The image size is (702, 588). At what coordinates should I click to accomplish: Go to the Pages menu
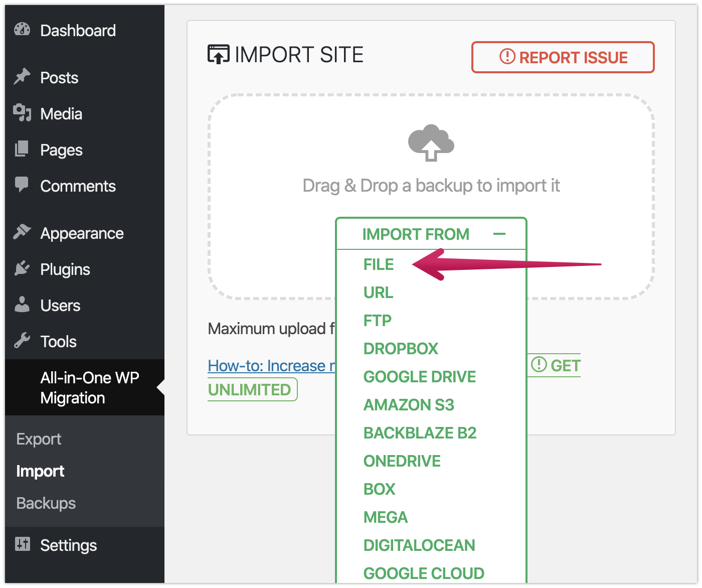tap(85, 150)
